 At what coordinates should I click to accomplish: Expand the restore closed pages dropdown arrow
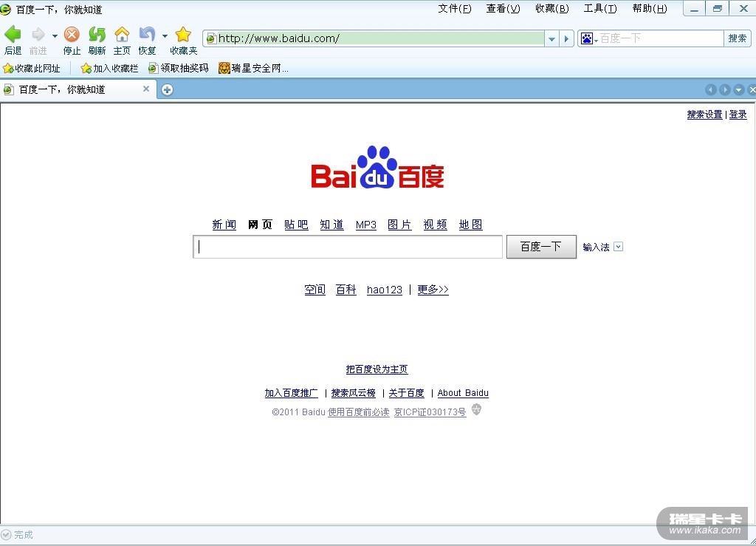pyautogui.click(x=165, y=35)
